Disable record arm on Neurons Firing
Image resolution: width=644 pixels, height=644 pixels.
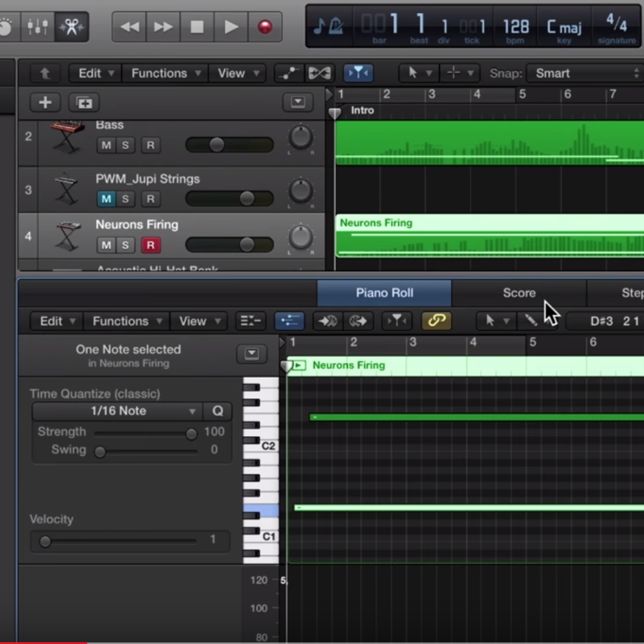pyautogui.click(x=150, y=245)
